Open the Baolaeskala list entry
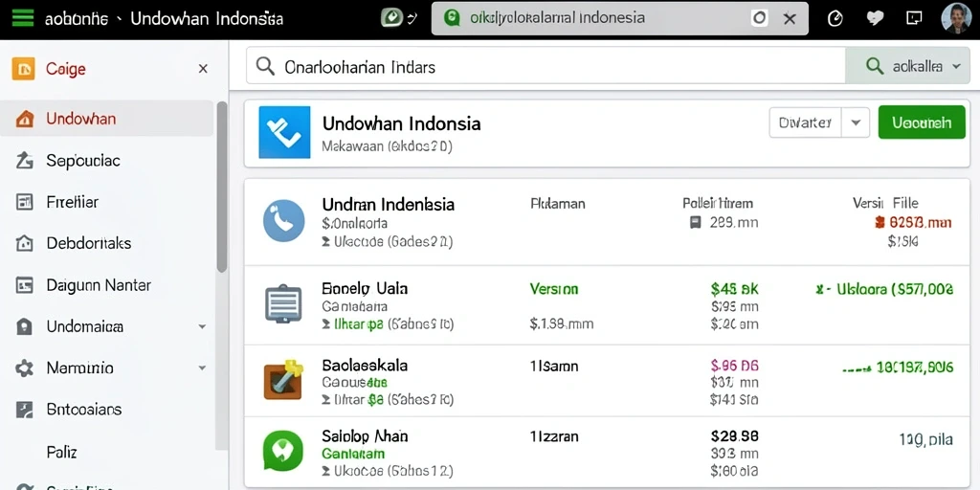Screen dimensions: 980x490 [x=607, y=381]
